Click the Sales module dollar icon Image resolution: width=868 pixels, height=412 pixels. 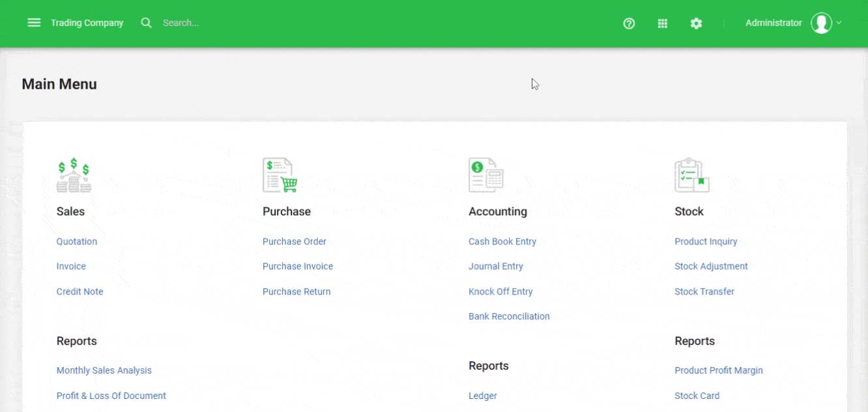(74, 175)
